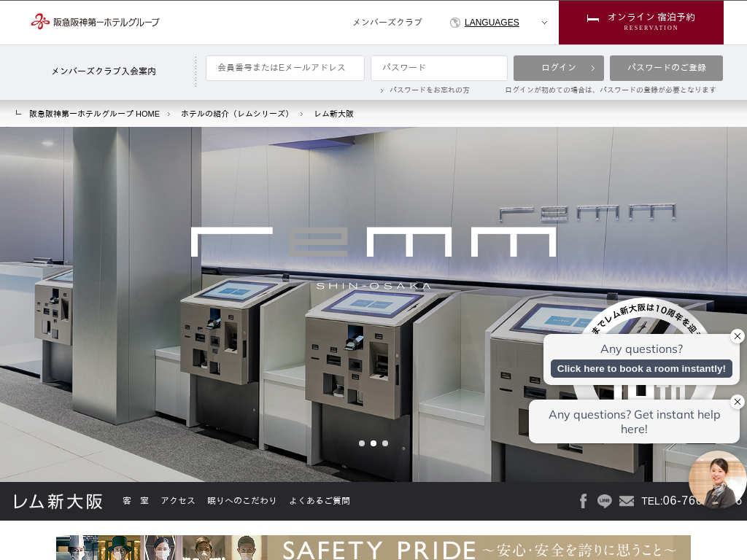Click レム新大阪 hotel title
The height and width of the screenshot is (560, 747).
[58, 502]
